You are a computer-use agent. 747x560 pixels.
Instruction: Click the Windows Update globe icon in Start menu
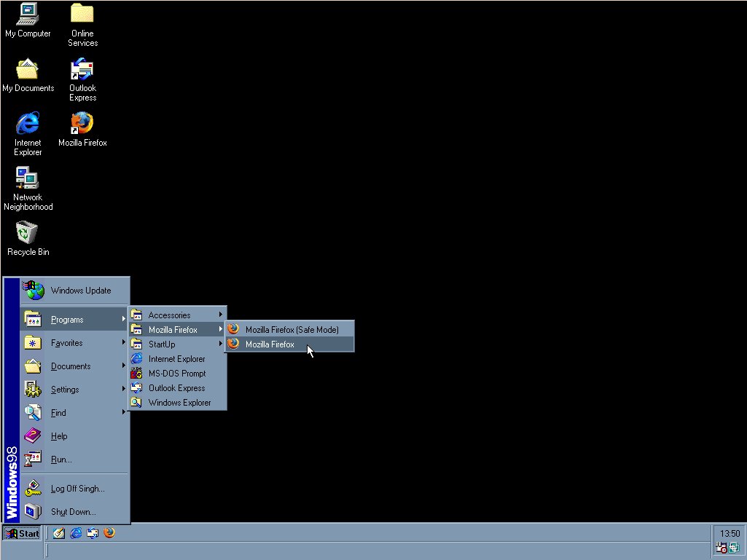click(x=34, y=290)
